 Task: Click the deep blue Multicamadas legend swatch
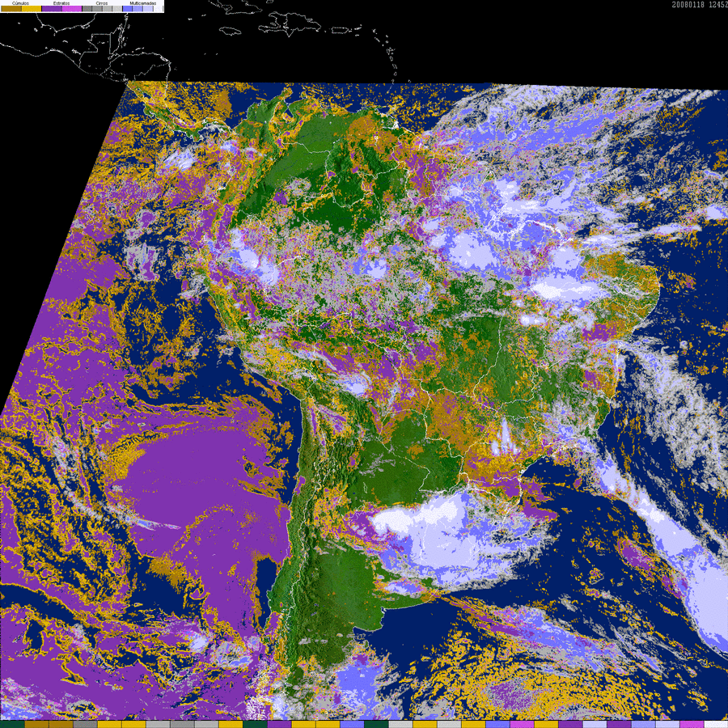[x=128, y=8]
